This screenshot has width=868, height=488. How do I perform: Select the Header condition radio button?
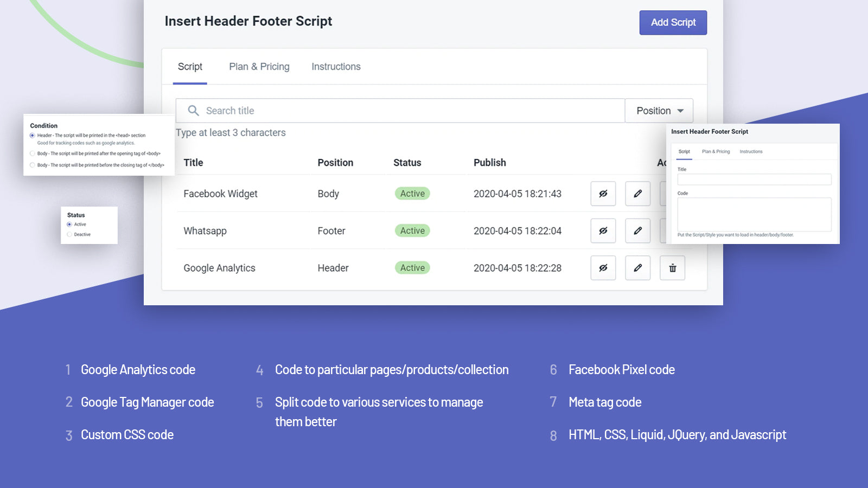click(x=33, y=136)
